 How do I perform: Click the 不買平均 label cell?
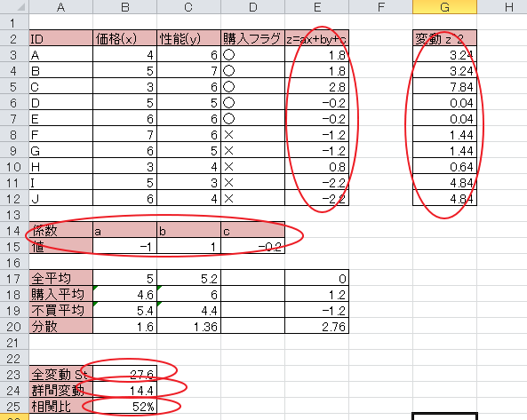(x=60, y=310)
